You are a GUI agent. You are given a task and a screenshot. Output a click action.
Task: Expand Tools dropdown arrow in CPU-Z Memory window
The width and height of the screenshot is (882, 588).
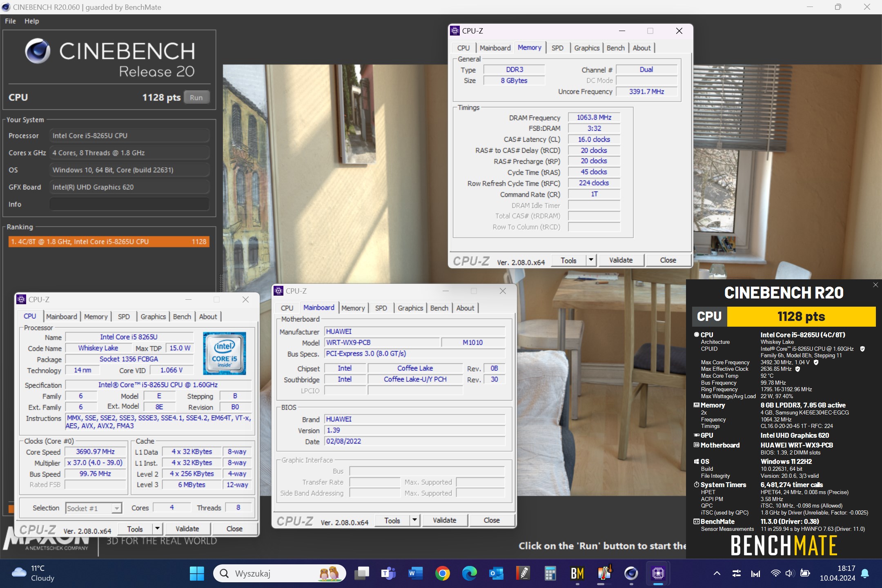pyautogui.click(x=591, y=260)
